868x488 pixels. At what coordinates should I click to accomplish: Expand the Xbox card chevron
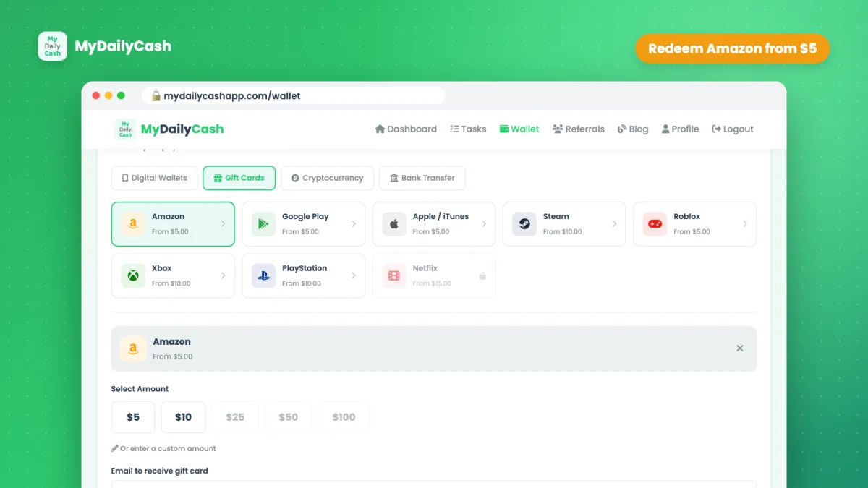point(224,276)
